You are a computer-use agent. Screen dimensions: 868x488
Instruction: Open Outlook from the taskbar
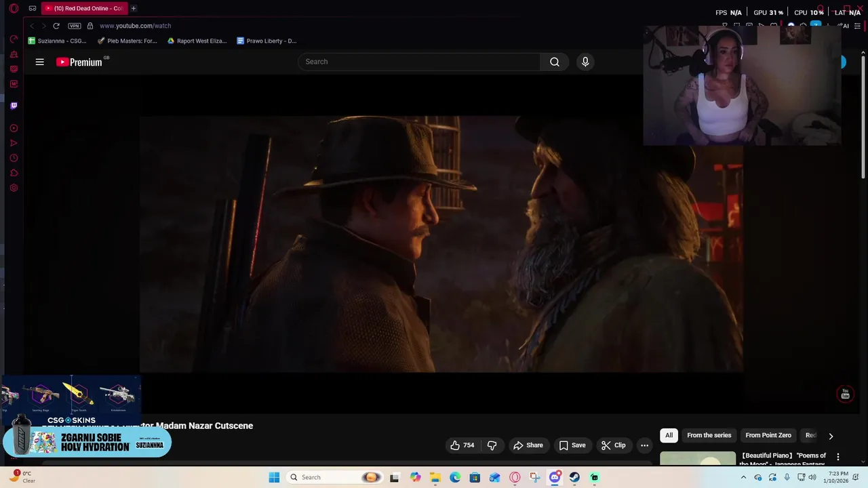495,477
